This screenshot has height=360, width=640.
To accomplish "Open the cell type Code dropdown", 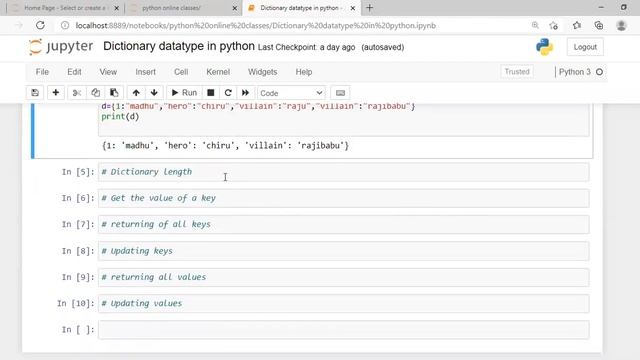I will click(x=291, y=93).
